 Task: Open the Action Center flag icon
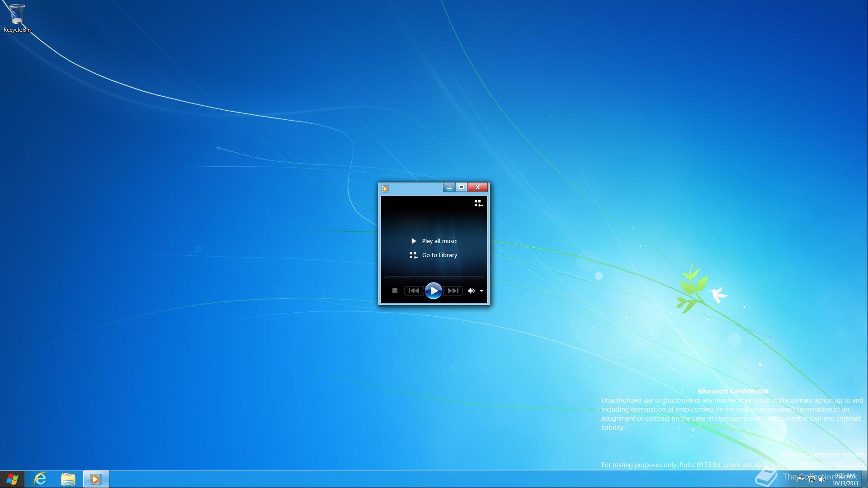[801, 479]
